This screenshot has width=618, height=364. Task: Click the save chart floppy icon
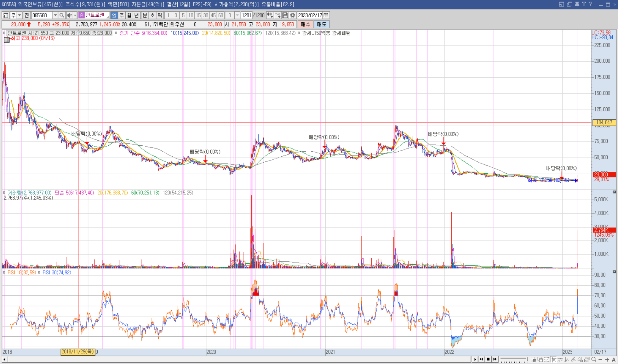pos(285,15)
